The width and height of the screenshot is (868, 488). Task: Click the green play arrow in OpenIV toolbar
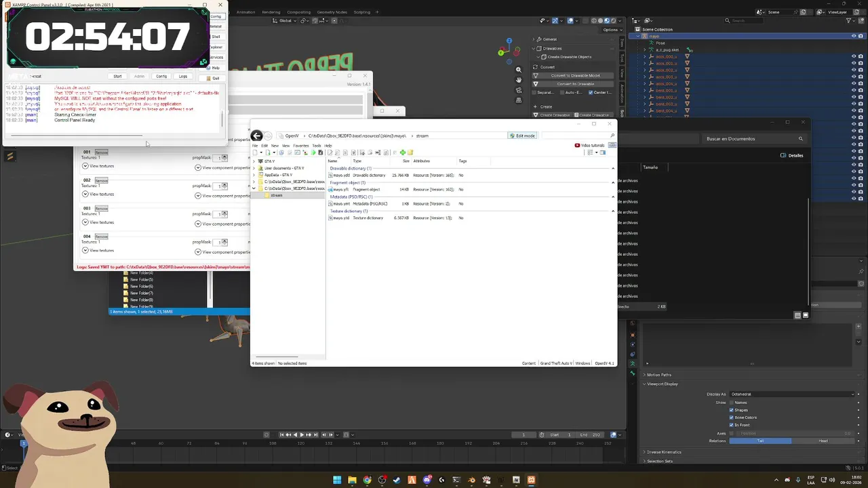313,152
